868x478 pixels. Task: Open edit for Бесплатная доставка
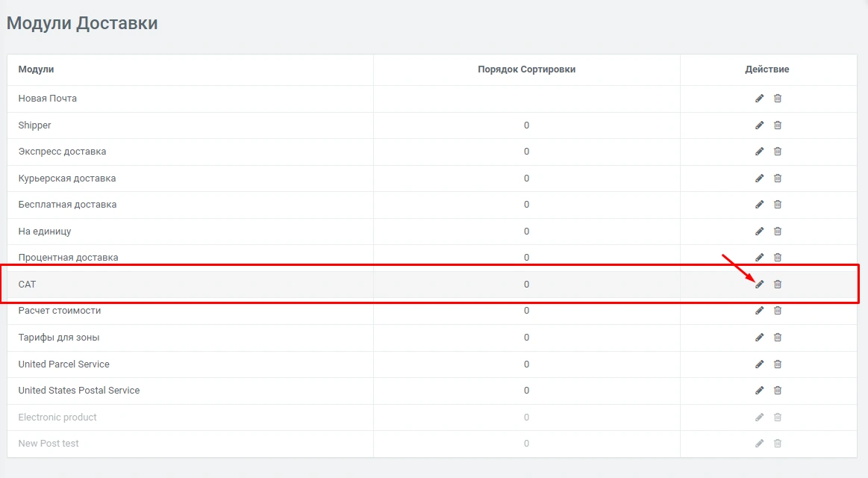pyautogui.click(x=759, y=205)
